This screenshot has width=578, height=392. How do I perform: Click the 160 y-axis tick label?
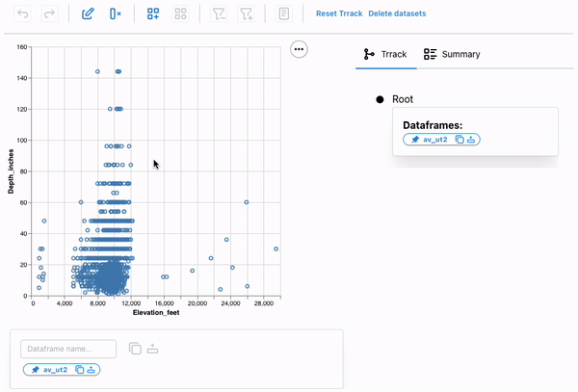[x=22, y=47]
